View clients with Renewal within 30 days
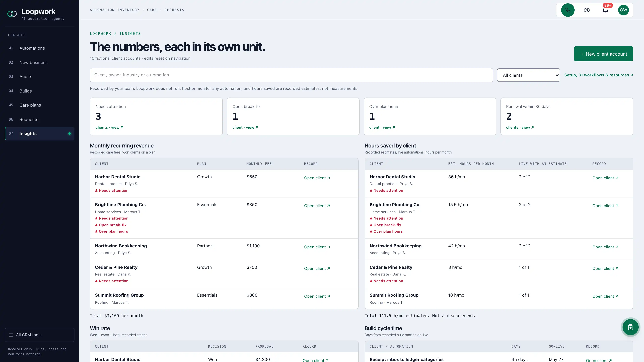This screenshot has height=362, width=644. [520, 127]
